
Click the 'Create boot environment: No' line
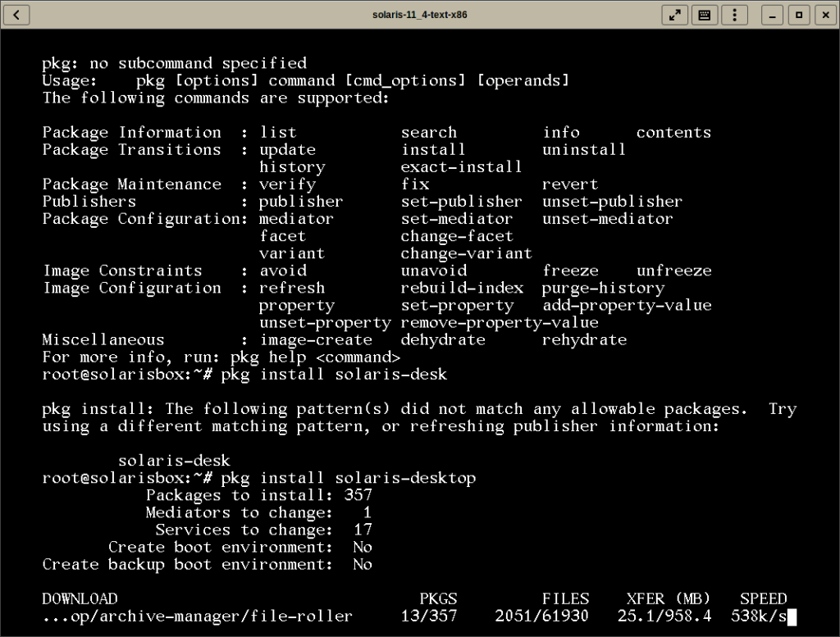pos(240,547)
